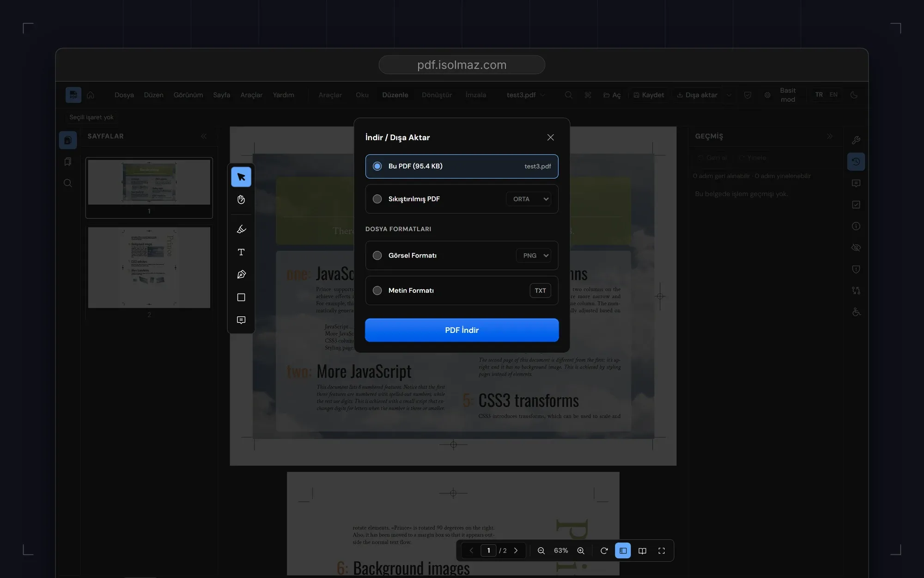
Task: Select the hand pan tool
Action: point(241,200)
